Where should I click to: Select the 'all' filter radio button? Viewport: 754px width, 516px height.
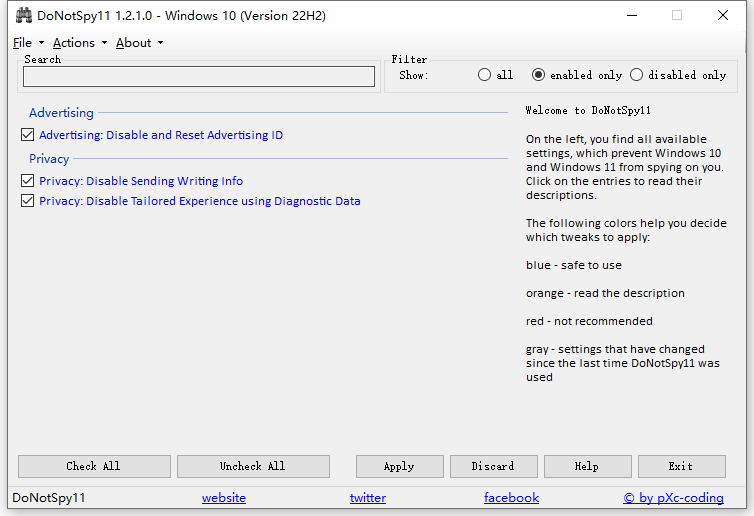[484, 75]
